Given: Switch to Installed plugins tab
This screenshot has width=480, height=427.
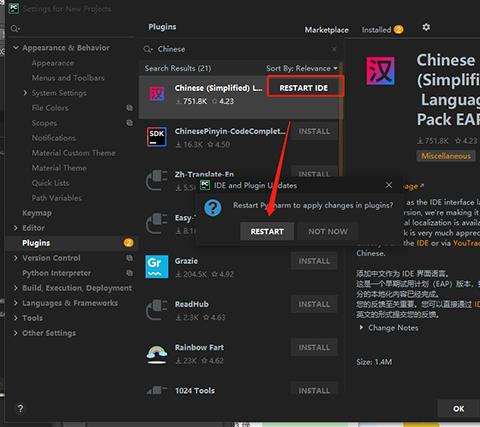Looking at the screenshot, I should [382, 30].
